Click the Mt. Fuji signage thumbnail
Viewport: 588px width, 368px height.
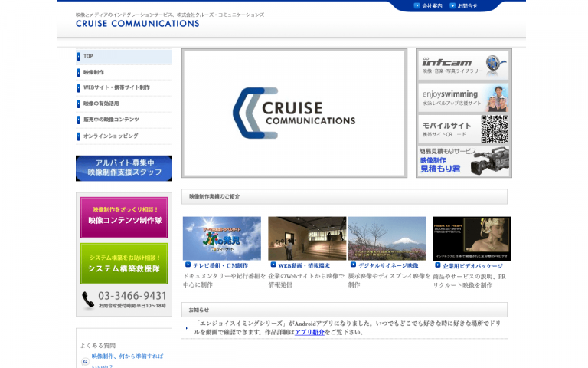387,238
